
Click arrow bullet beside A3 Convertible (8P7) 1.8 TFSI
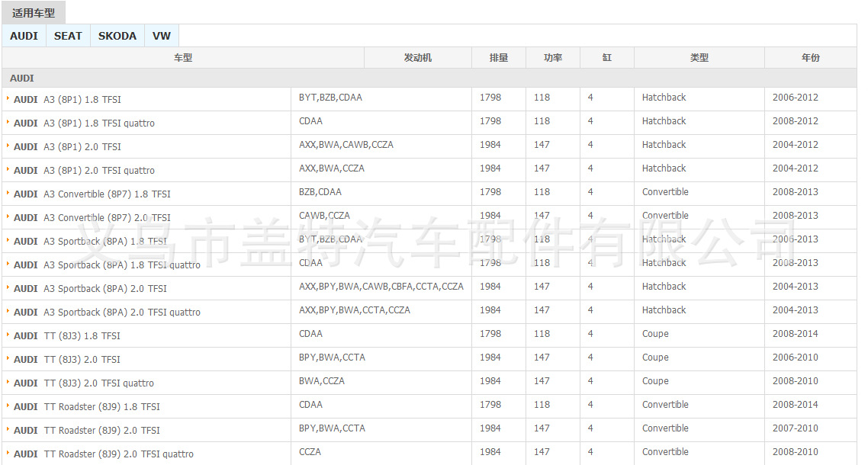(8, 193)
